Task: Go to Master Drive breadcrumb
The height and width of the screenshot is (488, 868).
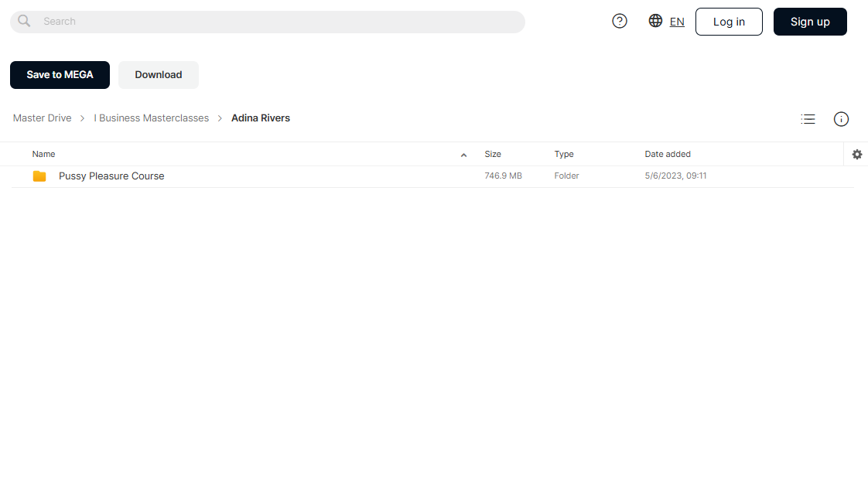Action: tap(42, 118)
